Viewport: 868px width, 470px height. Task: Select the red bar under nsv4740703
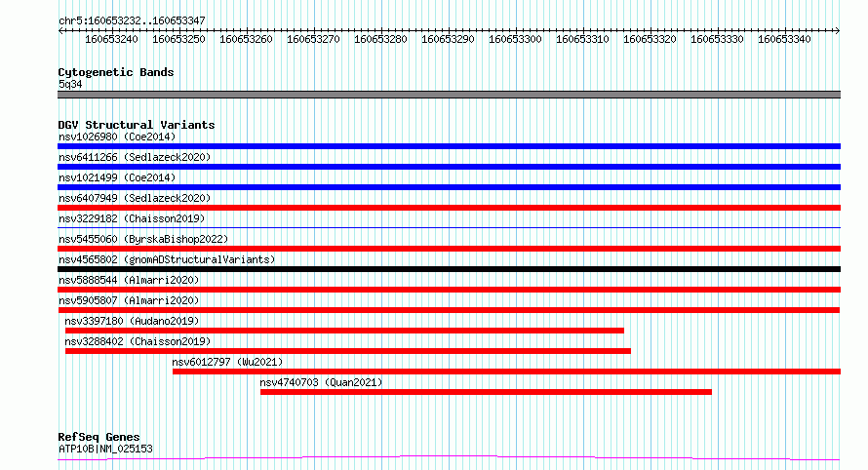click(x=486, y=392)
